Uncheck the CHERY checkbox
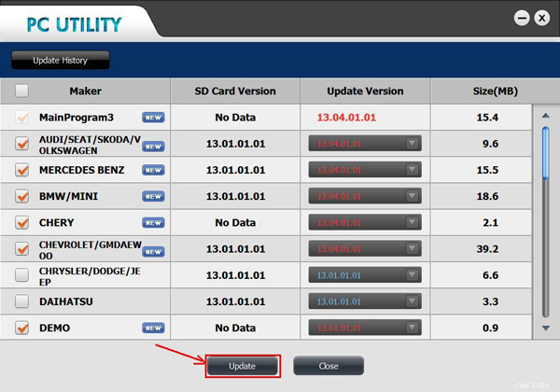The height and width of the screenshot is (392, 560). tap(21, 222)
